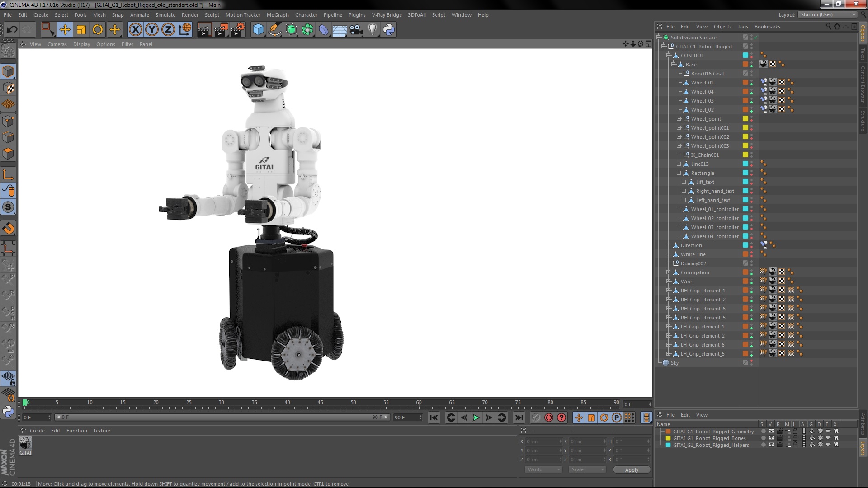This screenshot has width=868, height=488.
Task: Expand the Wheel_point object
Action: click(679, 119)
